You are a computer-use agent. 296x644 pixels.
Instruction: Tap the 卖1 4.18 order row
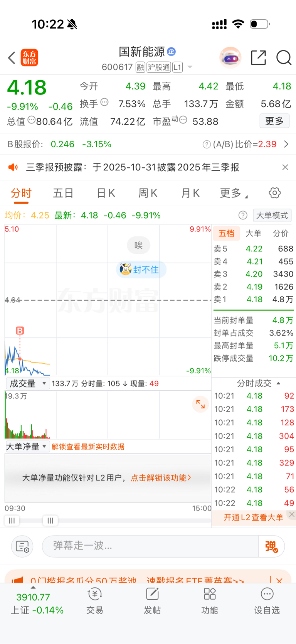(254, 299)
